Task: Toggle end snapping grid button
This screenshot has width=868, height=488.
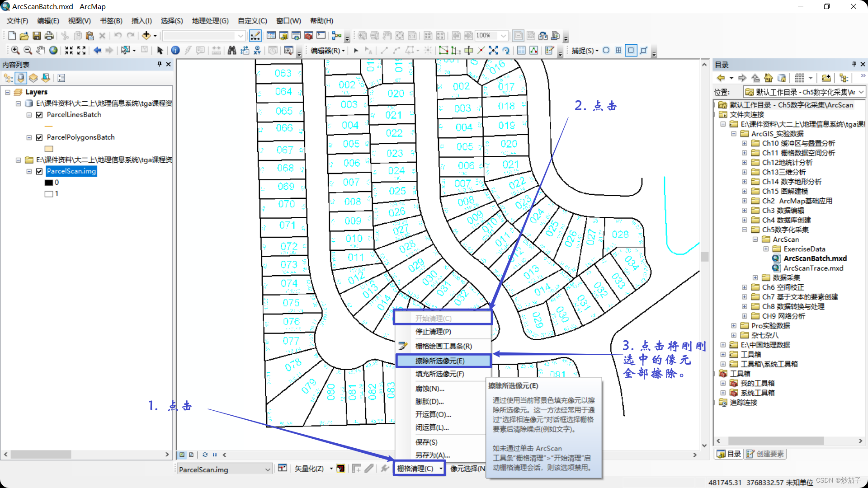Action: coord(618,50)
